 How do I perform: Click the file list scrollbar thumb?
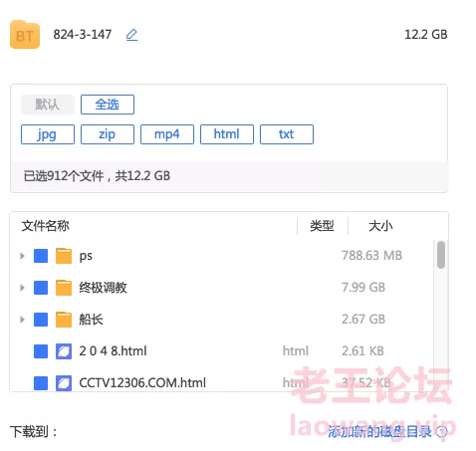click(441, 255)
